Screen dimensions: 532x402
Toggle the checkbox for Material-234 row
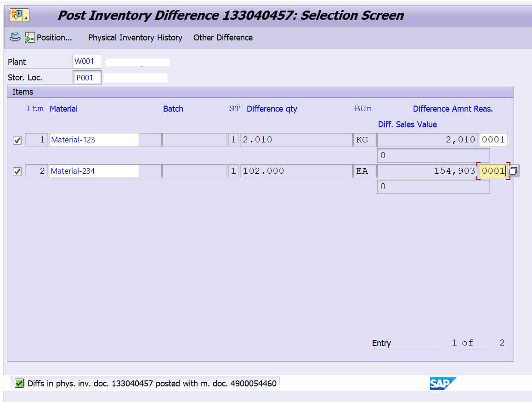(x=17, y=172)
